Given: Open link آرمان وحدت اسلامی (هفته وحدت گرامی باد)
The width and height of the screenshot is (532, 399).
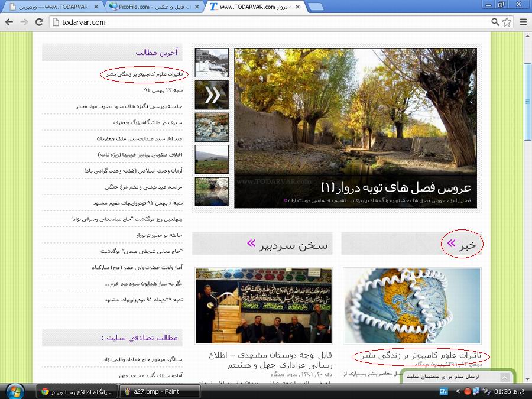Looking at the screenshot, I should coord(134,171).
